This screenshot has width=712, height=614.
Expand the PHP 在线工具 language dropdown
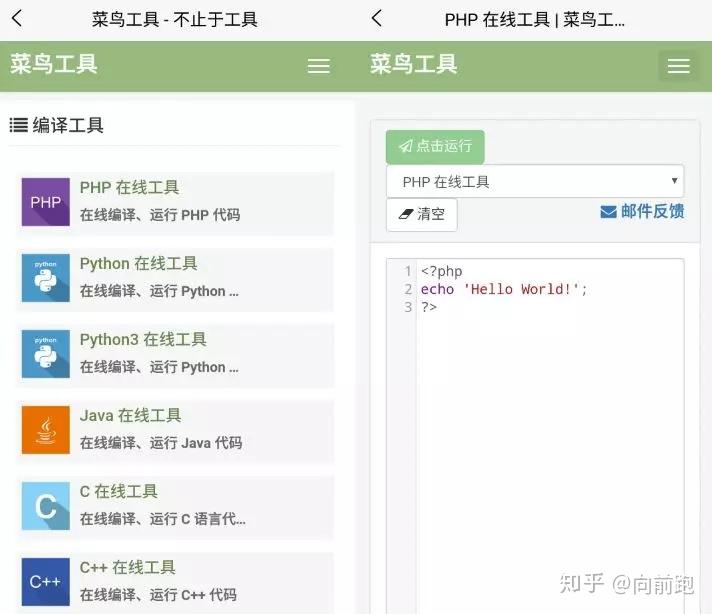click(535, 182)
